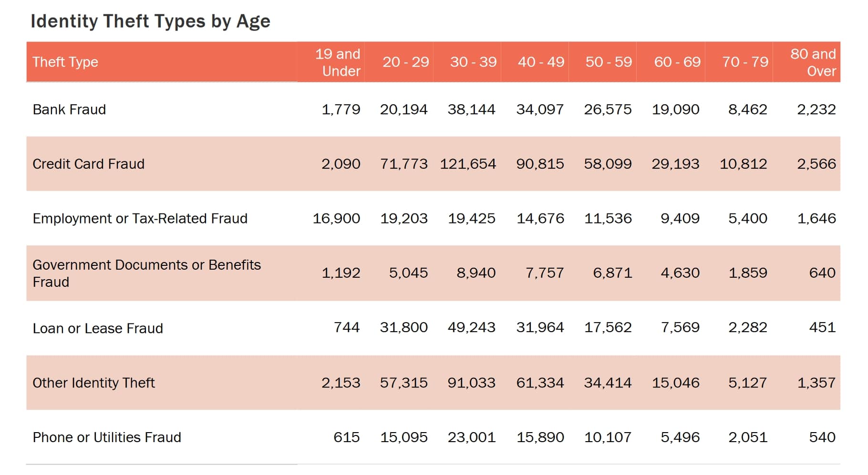This screenshot has width=868, height=475.
Task: Click the 10,107 phone fraud value
Action: pyautogui.click(x=608, y=437)
